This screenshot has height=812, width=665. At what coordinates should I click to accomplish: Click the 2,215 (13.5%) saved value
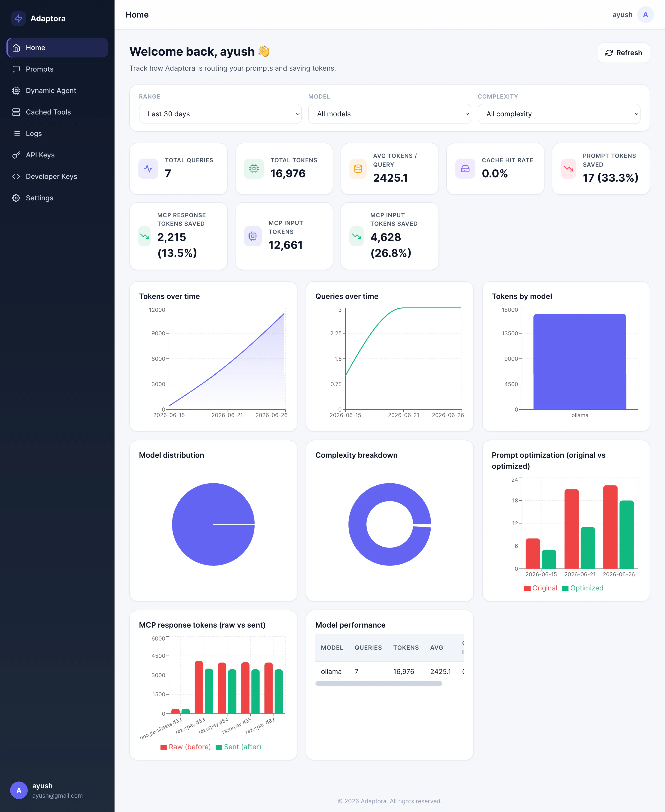click(x=177, y=245)
